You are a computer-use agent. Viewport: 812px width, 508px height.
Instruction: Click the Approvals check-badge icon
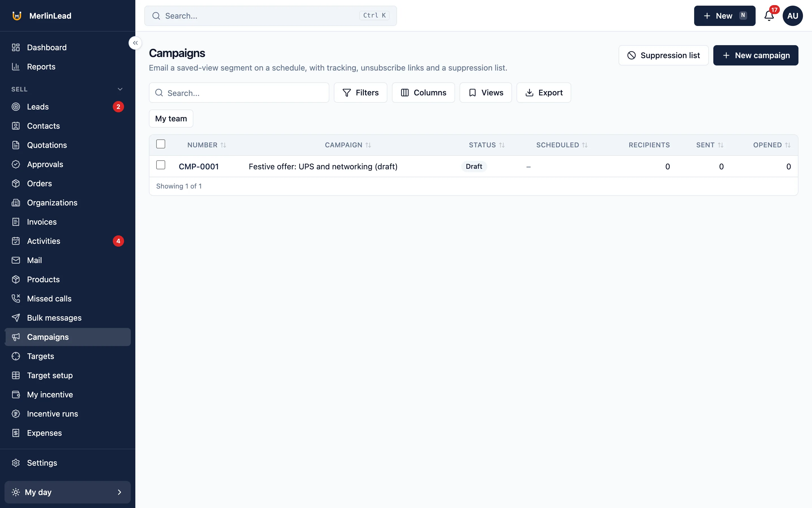click(x=16, y=164)
